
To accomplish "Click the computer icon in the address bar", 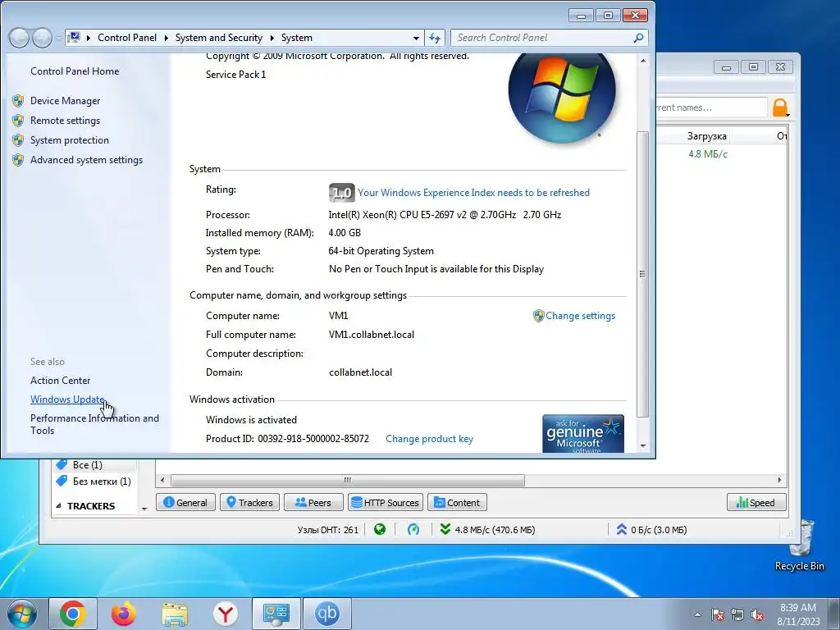I will tap(75, 38).
